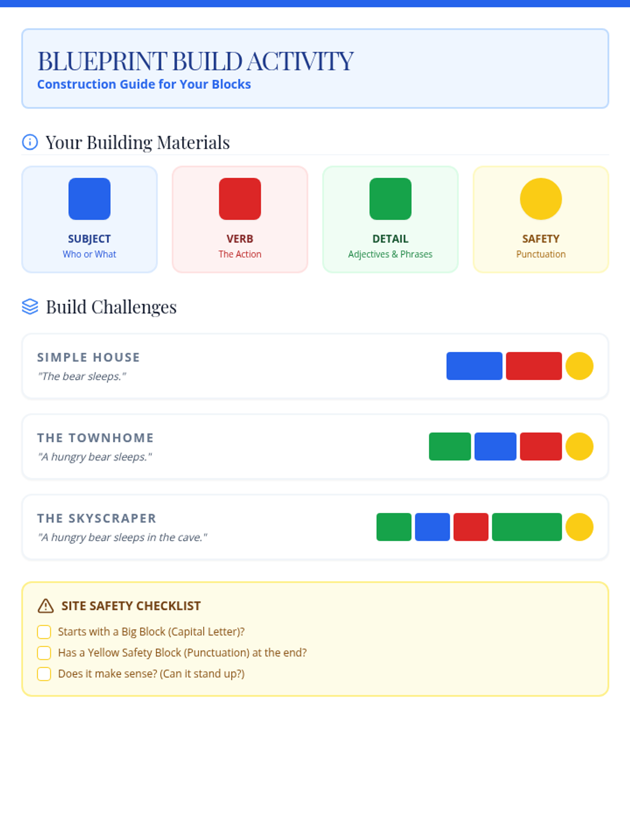
Task: Check the 'Starts with a Big Block' checkbox
Action: pyautogui.click(x=44, y=632)
